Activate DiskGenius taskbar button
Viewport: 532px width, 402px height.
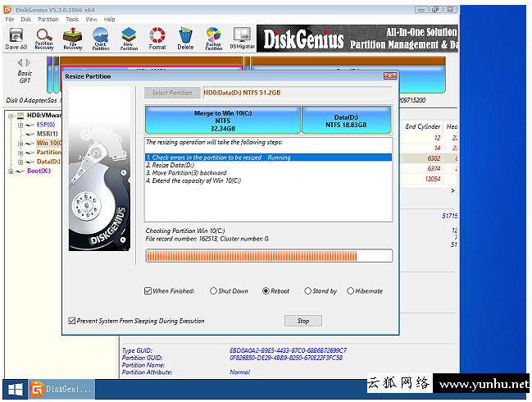click(x=61, y=389)
